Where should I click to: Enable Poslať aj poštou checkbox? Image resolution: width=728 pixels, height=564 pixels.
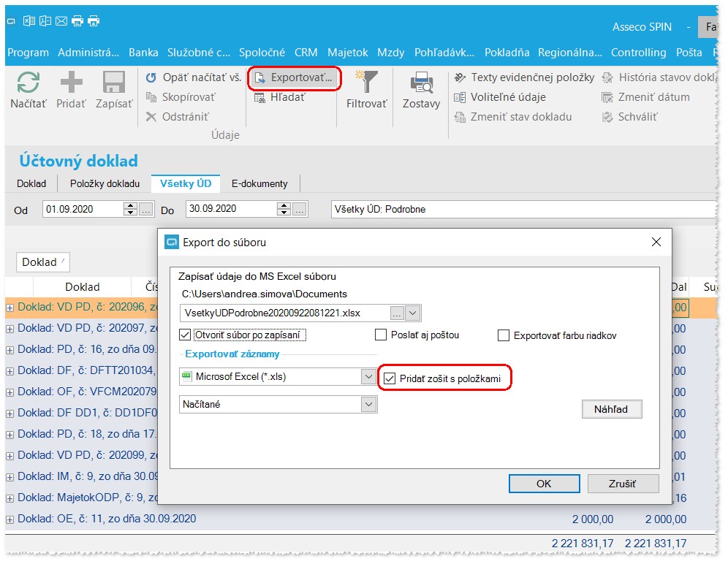point(381,335)
